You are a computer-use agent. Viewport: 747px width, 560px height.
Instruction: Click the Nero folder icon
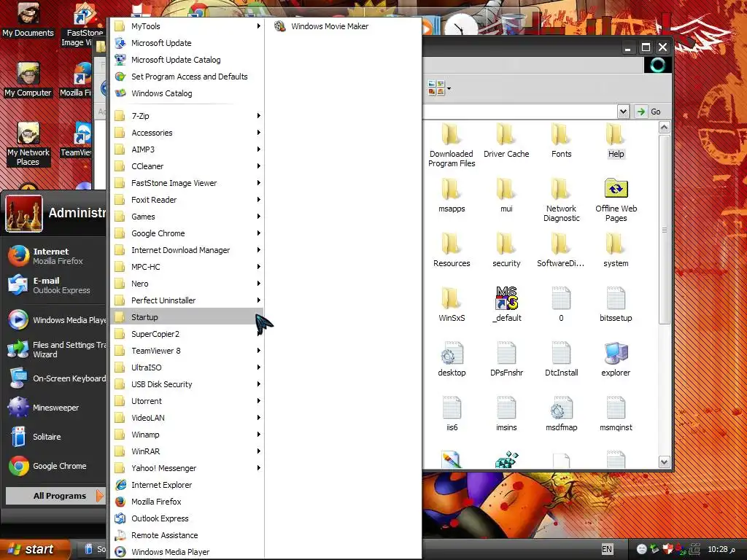coord(120,284)
